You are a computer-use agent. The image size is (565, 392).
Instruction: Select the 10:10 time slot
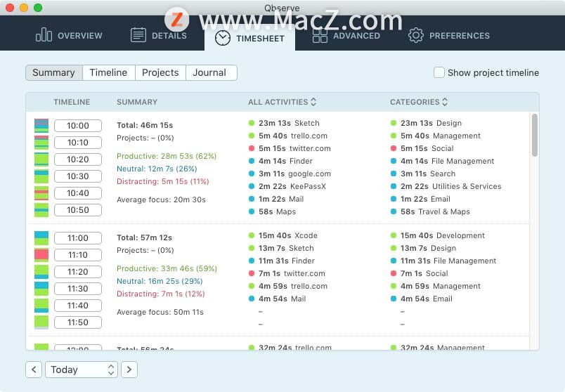(78, 143)
